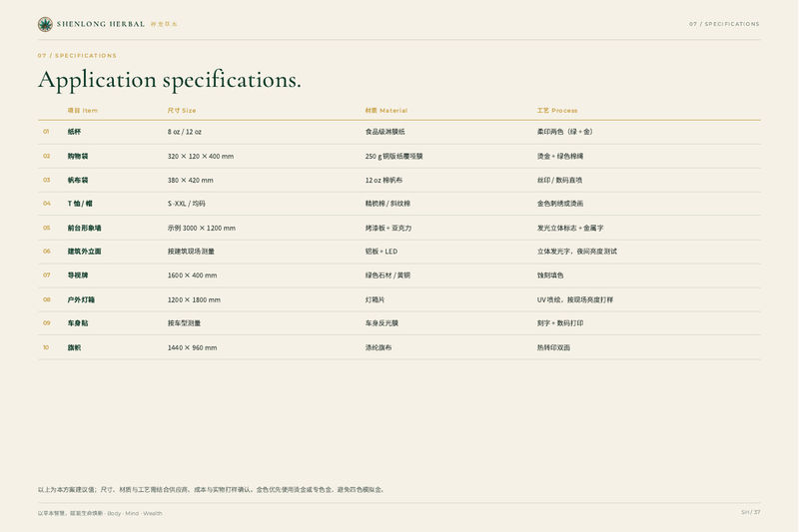Click row number '08'
Image resolution: width=799 pixels, height=532 pixels.
(46, 299)
